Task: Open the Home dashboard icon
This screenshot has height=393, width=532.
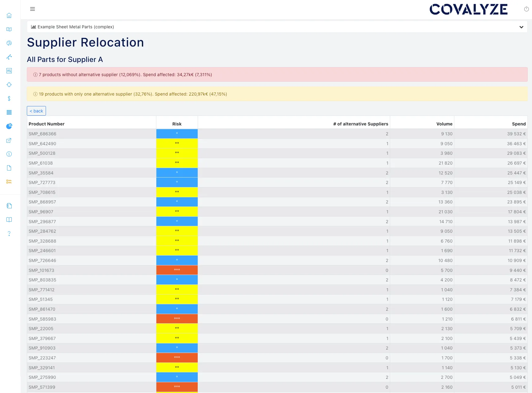Action: pos(9,15)
